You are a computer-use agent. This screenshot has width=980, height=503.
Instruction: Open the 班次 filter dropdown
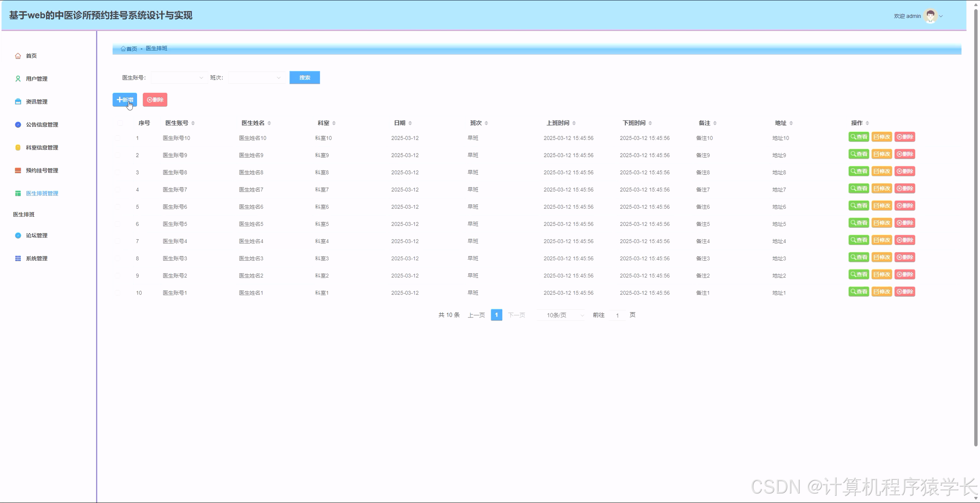click(256, 78)
